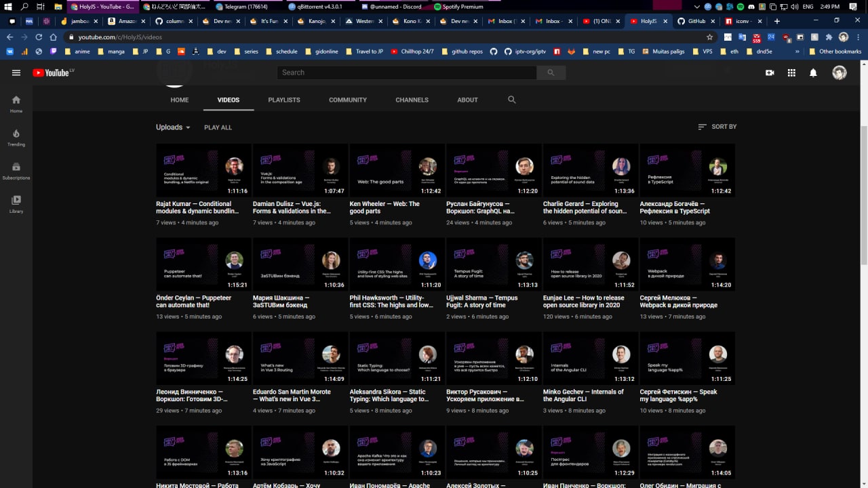Open Library in the sidebar
Viewport: 868px width, 488px height.
click(x=16, y=204)
